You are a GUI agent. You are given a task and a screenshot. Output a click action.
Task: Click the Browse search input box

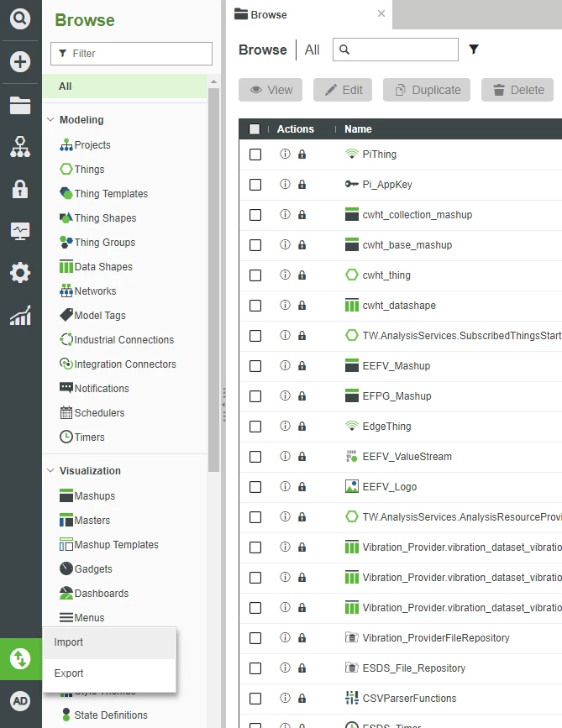coord(396,50)
